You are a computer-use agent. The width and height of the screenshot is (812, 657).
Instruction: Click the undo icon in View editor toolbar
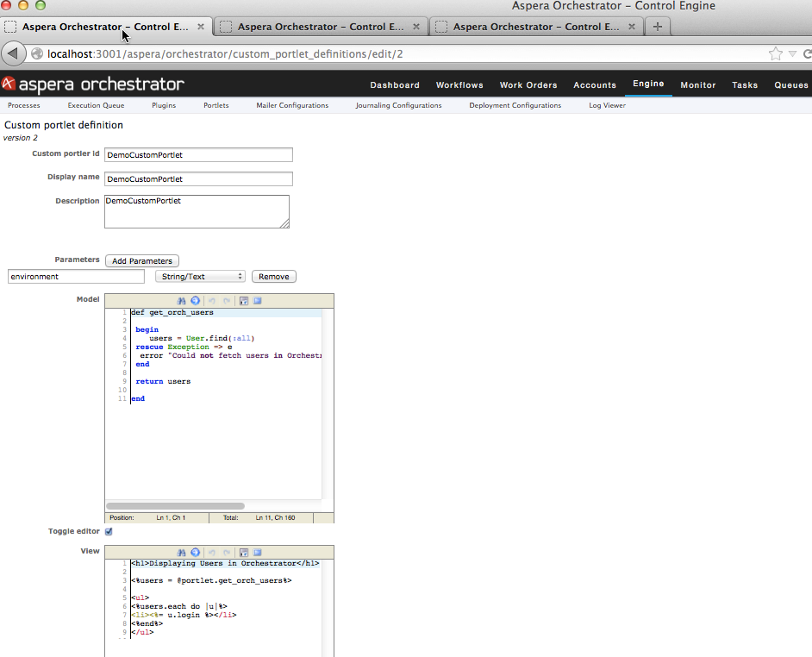click(212, 553)
